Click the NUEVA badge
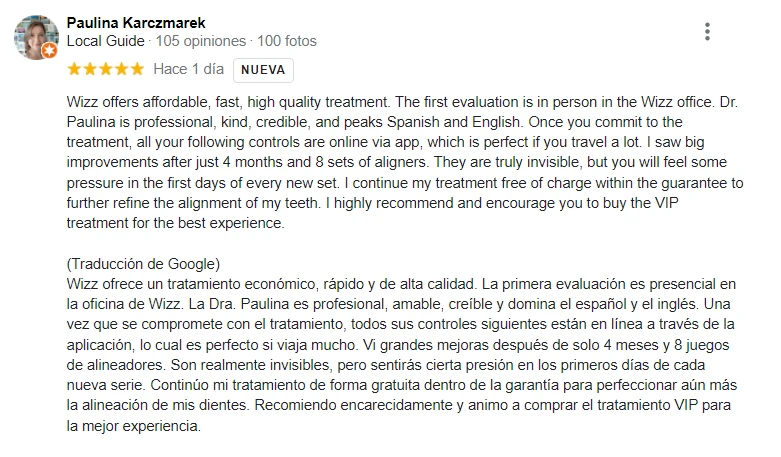This screenshot has width=781, height=457. pyautogui.click(x=263, y=70)
